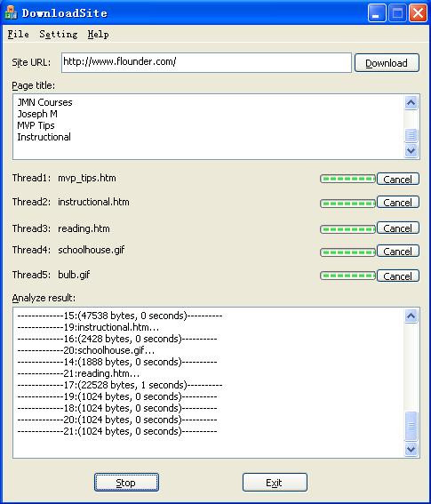Click the 'bulb.gif' Thread5 filename
Viewport: 431px width, 504px height.
(x=74, y=276)
